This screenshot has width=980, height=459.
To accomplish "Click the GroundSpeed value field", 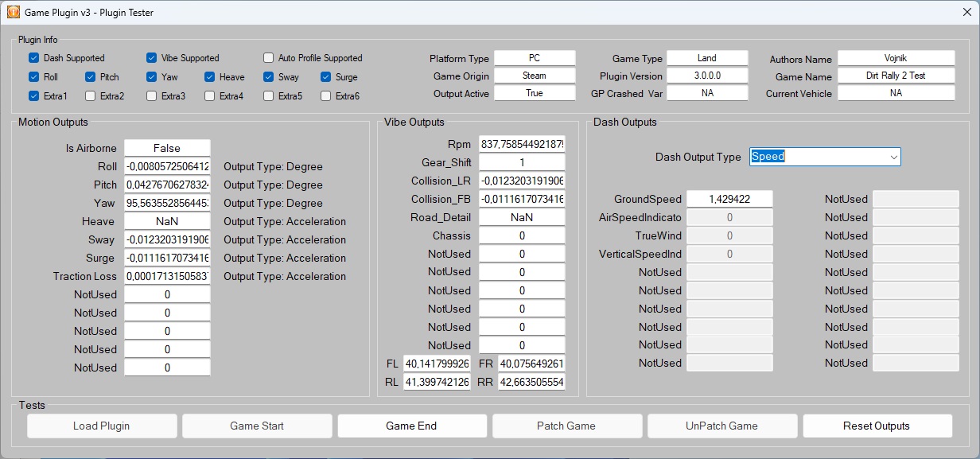I will point(729,199).
